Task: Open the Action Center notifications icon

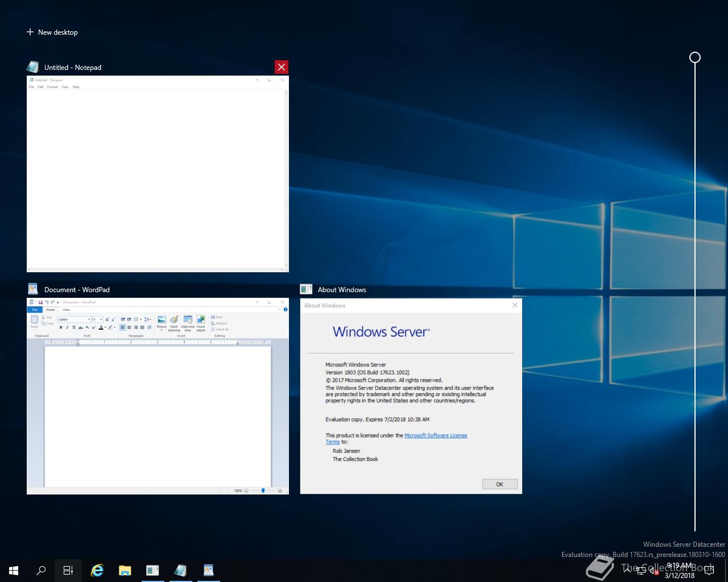Action: click(709, 571)
